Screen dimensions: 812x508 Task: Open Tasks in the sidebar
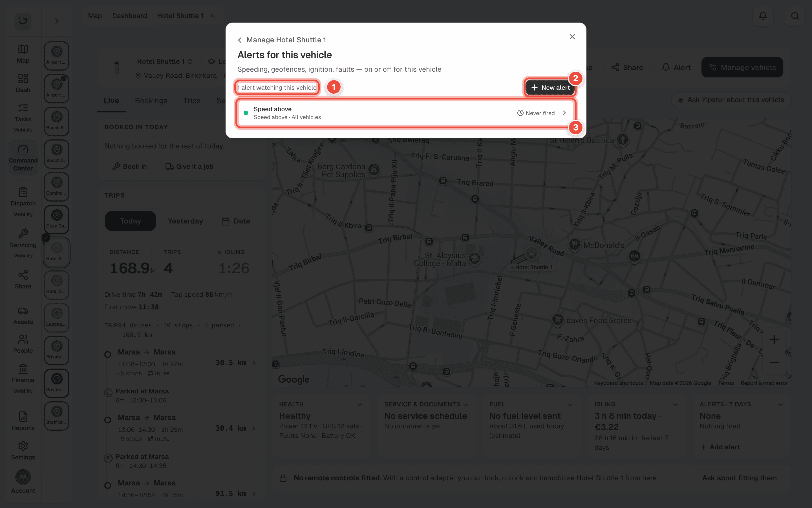(23, 117)
